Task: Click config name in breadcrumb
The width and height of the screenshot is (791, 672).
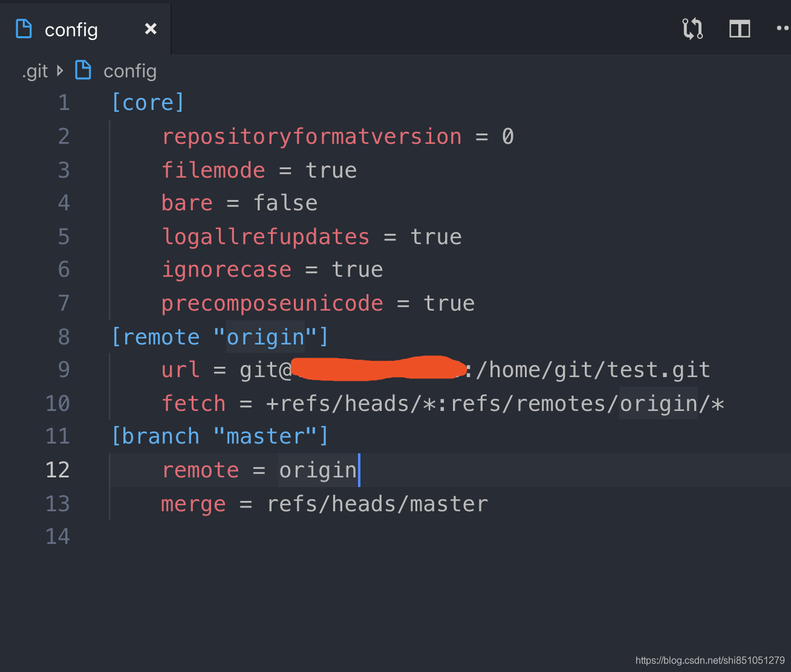Action: (x=130, y=71)
